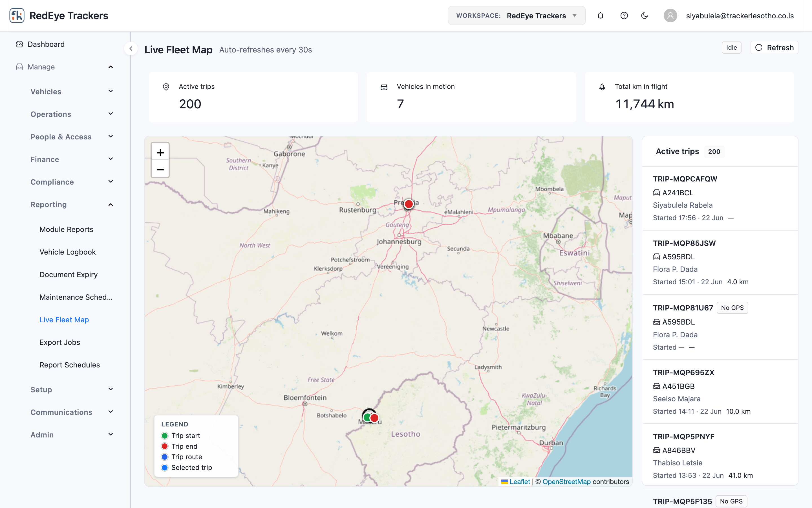The image size is (812, 508).
Task: Click the red trip end marker at Pretoria
Action: tap(408, 204)
